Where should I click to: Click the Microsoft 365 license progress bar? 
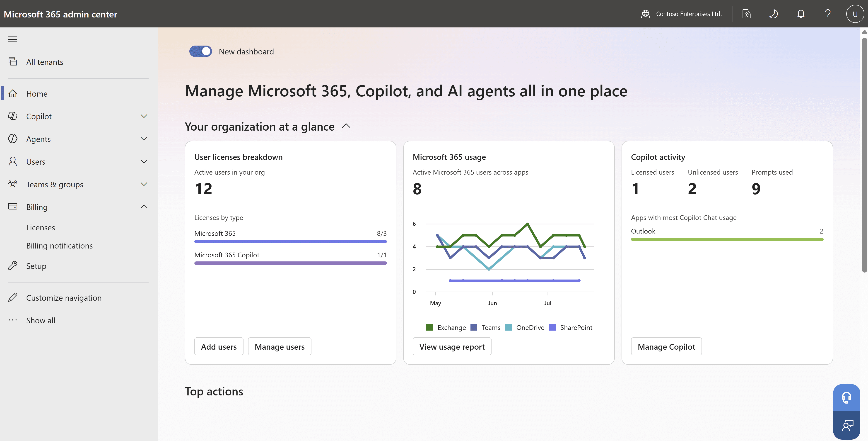[290, 242]
